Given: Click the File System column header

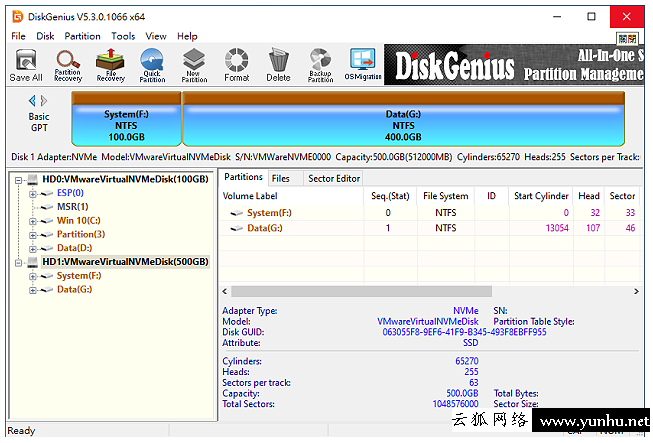Looking at the screenshot, I should click(445, 196).
